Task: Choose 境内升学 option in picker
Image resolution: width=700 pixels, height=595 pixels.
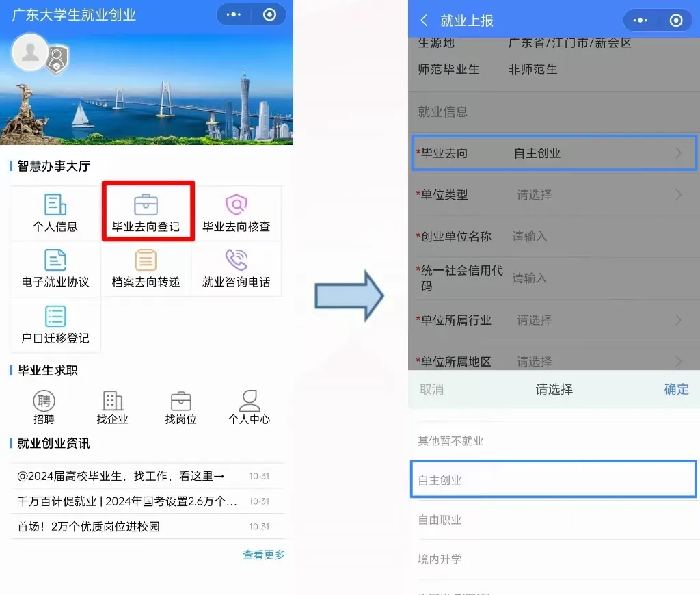Action: [x=440, y=559]
